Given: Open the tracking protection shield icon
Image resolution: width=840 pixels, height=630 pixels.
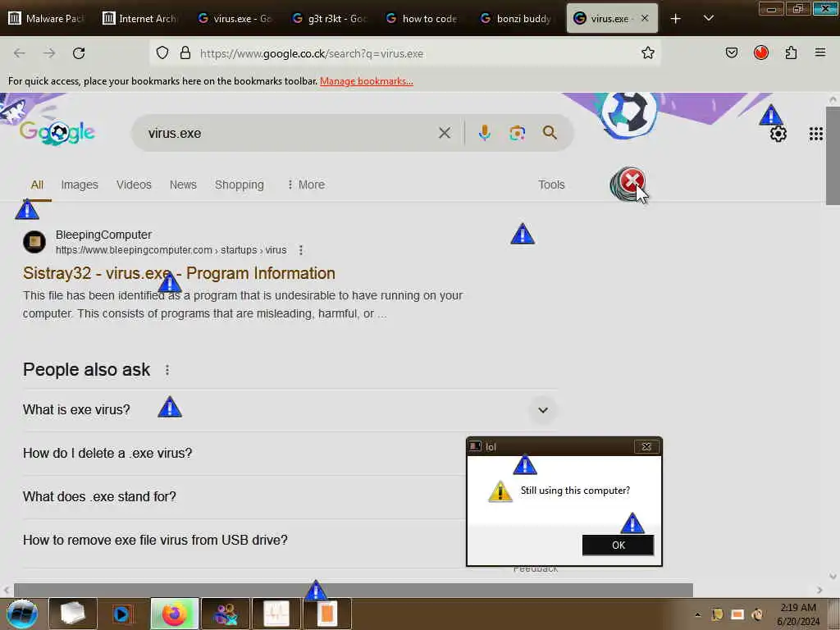Looking at the screenshot, I should coord(162,53).
